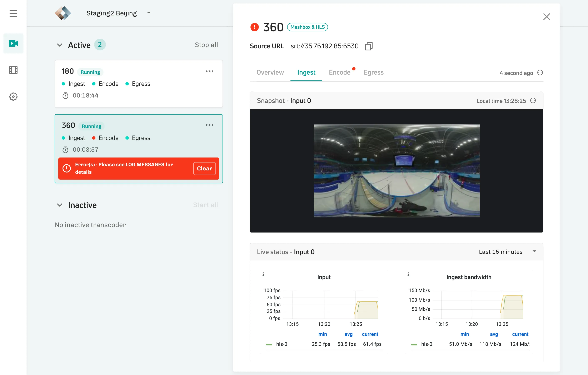This screenshot has height=375, width=588.
Task: Collapse the Inactive transcoders section
Action: coord(60,205)
